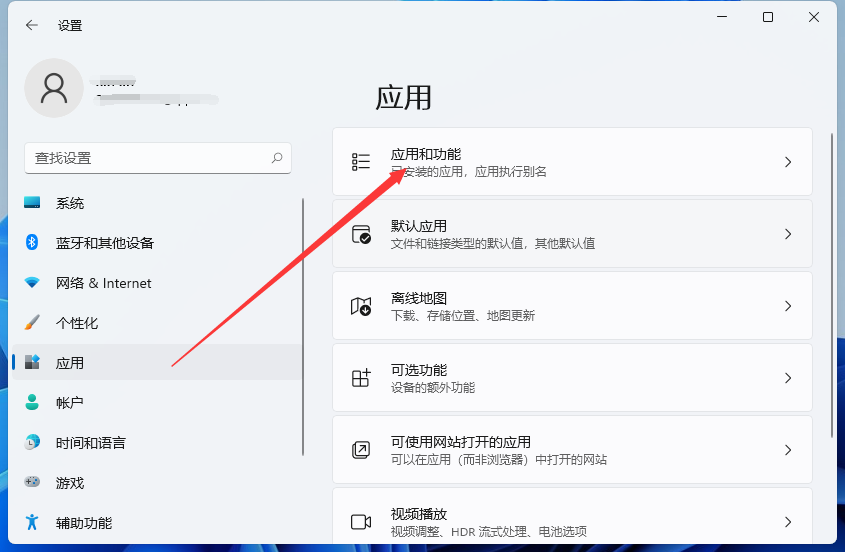The height and width of the screenshot is (552, 845).
Task: Click the 可使用网站打开的应用 link icon
Action: [361, 450]
